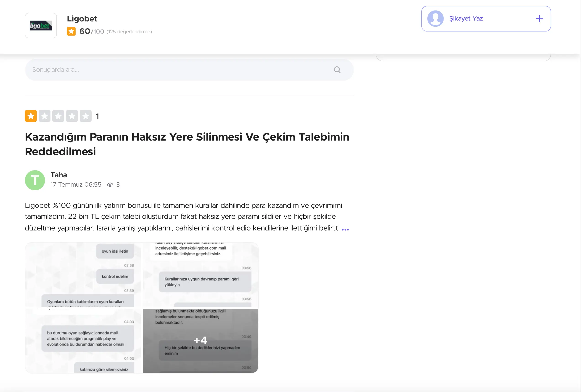Click the user avatar icon in Şikayet Yaz
Image resolution: width=581 pixels, height=392 pixels.
coord(435,19)
